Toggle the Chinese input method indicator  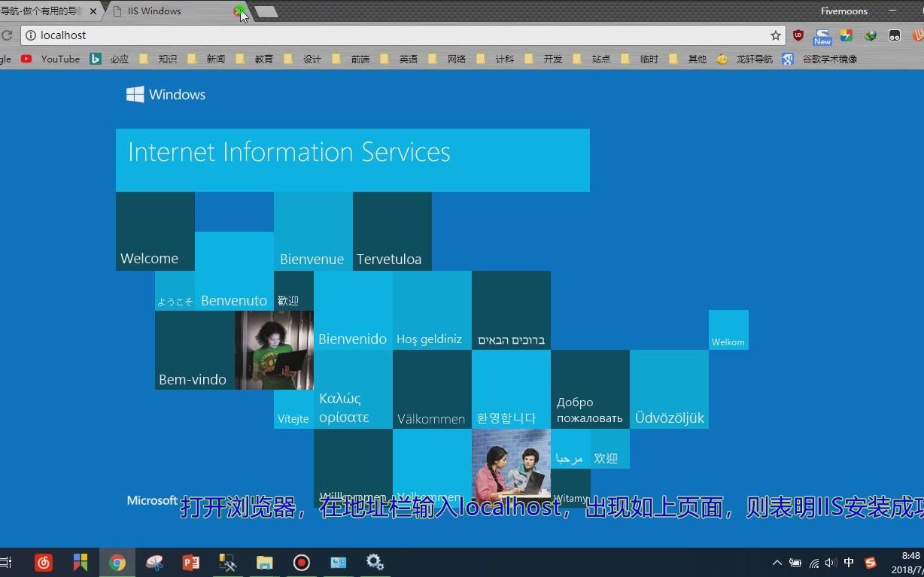click(848, 562)
